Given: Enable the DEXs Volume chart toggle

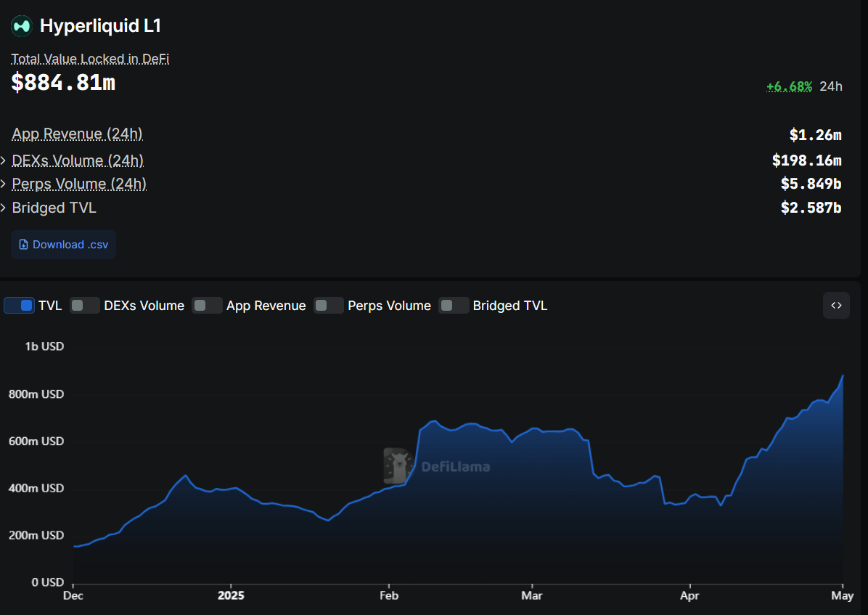Looking at the screenshot, I should [85, 305].
